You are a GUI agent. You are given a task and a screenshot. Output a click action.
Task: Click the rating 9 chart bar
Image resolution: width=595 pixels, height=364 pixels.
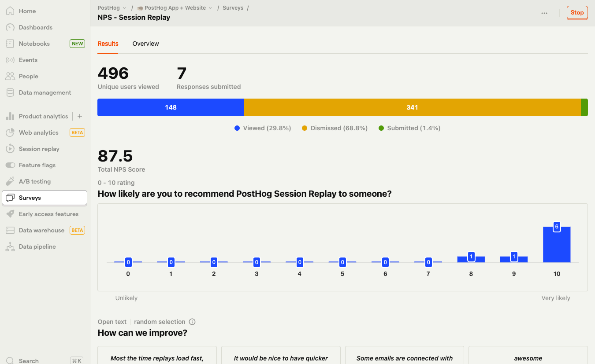pos(514,259)
